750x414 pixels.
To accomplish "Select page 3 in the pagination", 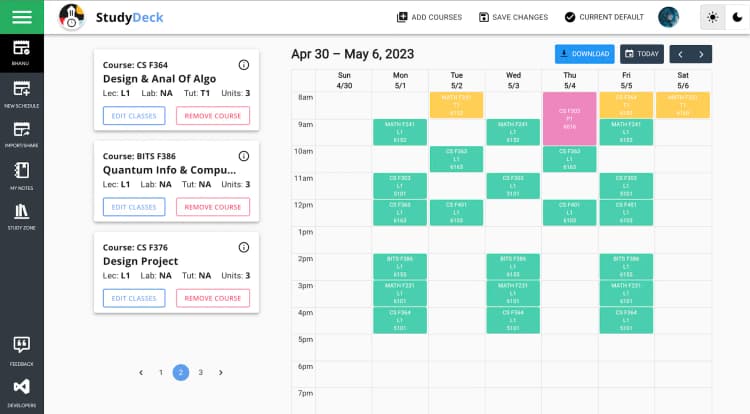I will [200, 372].
